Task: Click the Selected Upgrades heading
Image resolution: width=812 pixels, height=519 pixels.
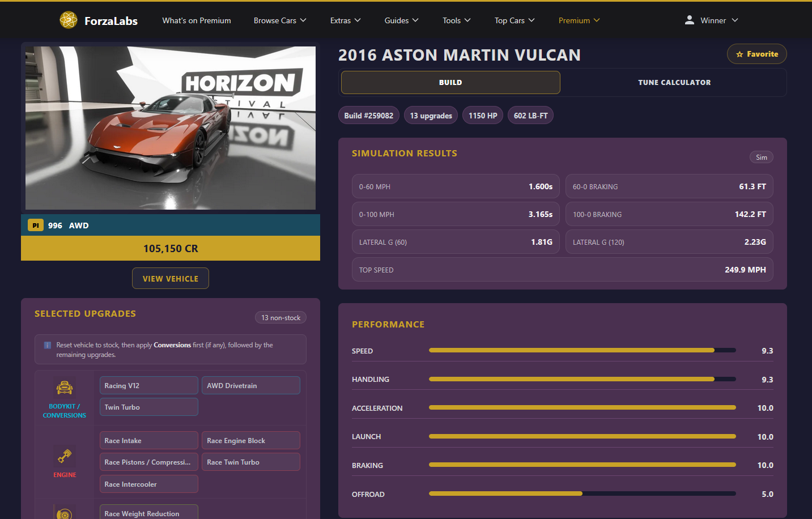Action: coord(85,313)
